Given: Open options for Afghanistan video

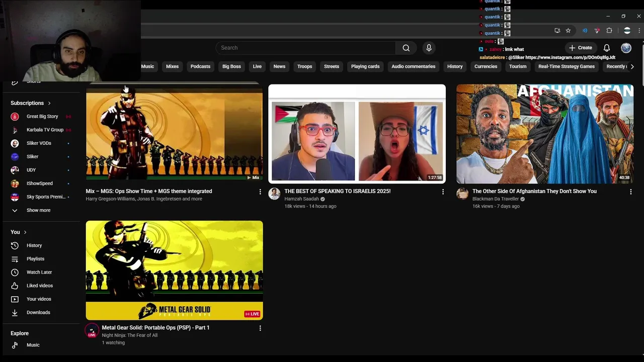Looking at the screenshot, I should coord(631,192).
